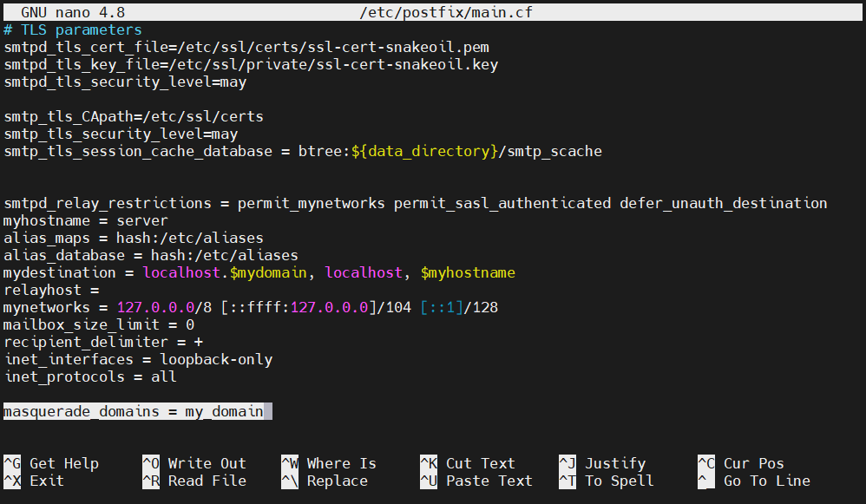Click the ${data_directory} variable
Image resolution: width=866 pixels, height=504 pixels.
(x=424, y=151)
